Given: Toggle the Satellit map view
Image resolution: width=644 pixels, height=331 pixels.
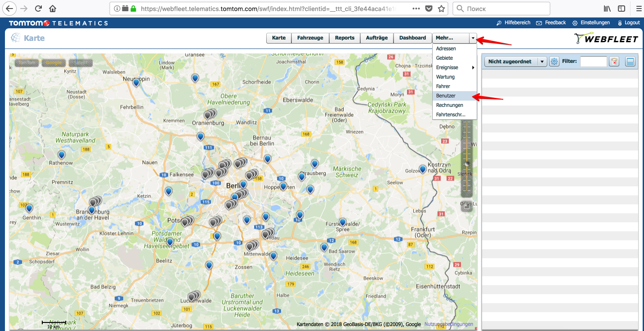Looking at the screenshot, I should (x=81, y=63).
